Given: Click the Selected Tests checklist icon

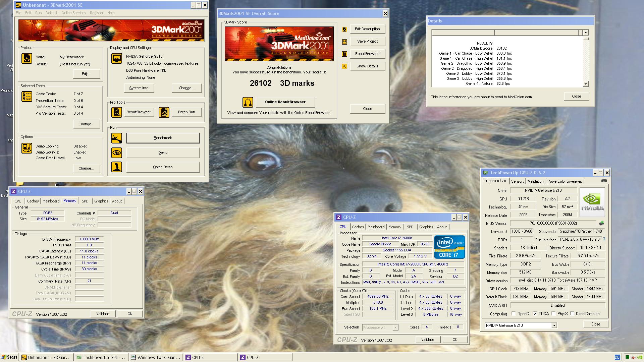Looking at the screenshot, I should pos(27,96).
